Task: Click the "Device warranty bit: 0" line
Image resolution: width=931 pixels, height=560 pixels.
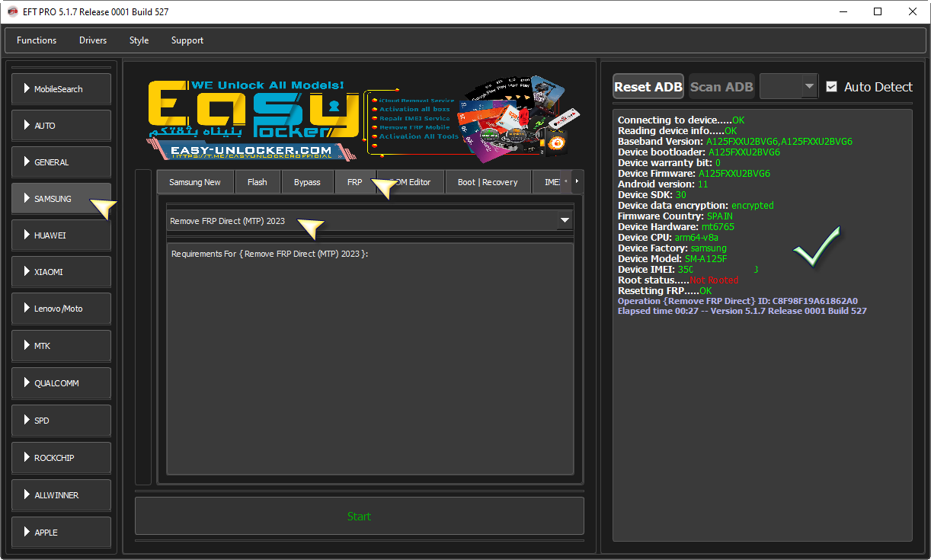Action: 669,163
